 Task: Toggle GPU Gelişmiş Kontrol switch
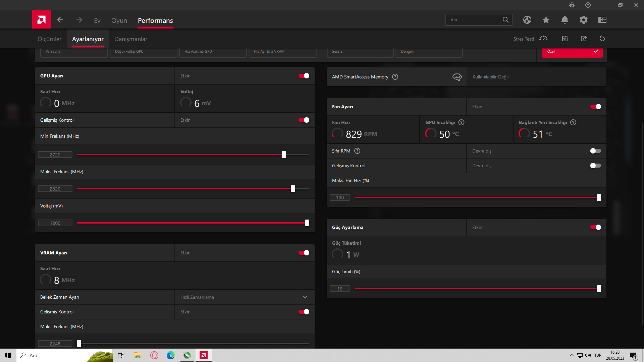tap(304, 120)
